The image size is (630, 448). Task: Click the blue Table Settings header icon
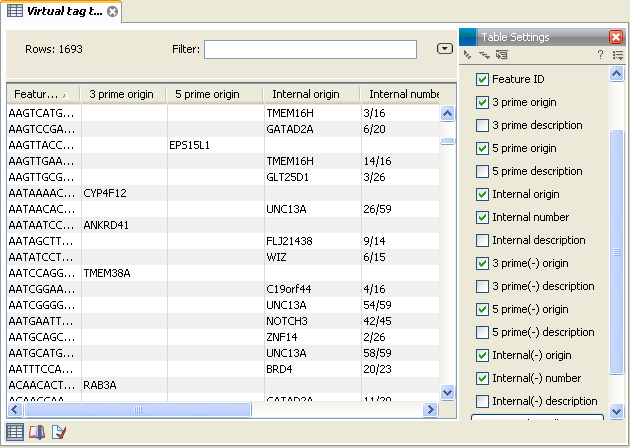(x=468, y=37)
